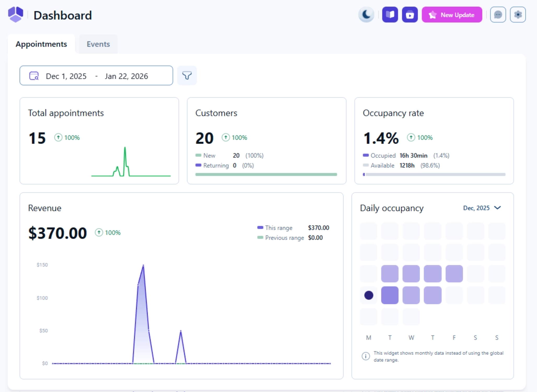
Task: Click the Dashboard logo icon
Action: point(16,15)
